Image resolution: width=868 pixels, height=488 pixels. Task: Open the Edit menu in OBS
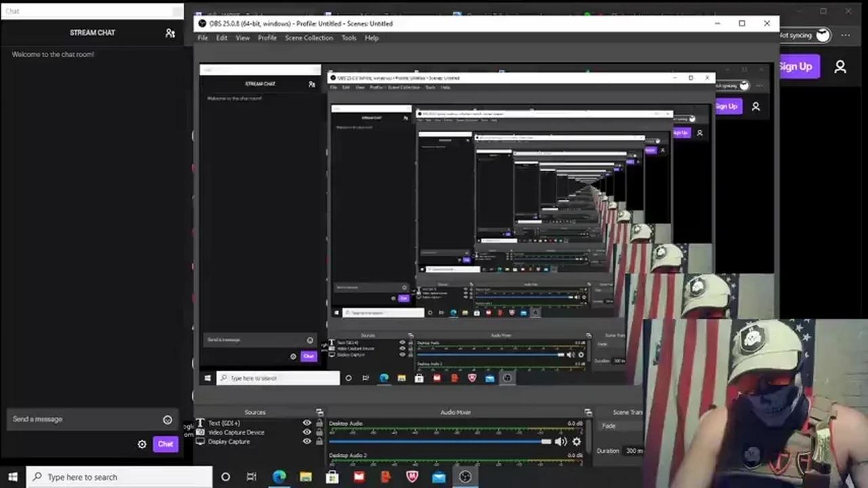222,38
